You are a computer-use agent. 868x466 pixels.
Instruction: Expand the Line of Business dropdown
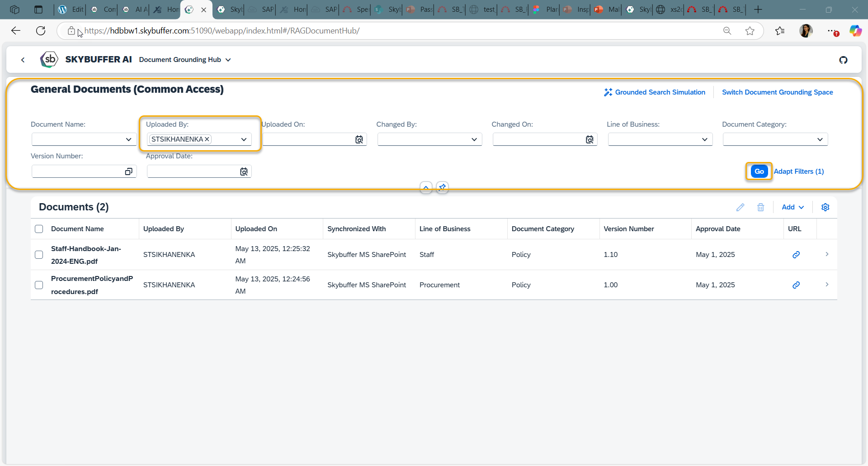[704, 140]
